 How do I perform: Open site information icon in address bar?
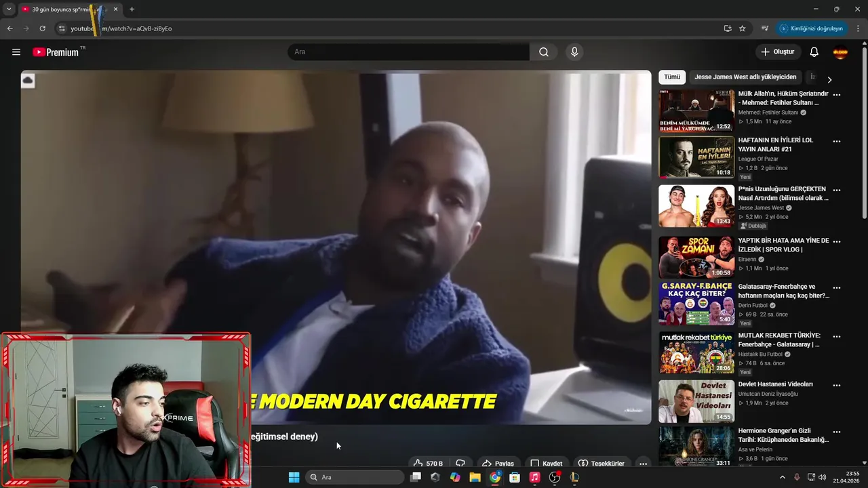click(x=62, y=28)
